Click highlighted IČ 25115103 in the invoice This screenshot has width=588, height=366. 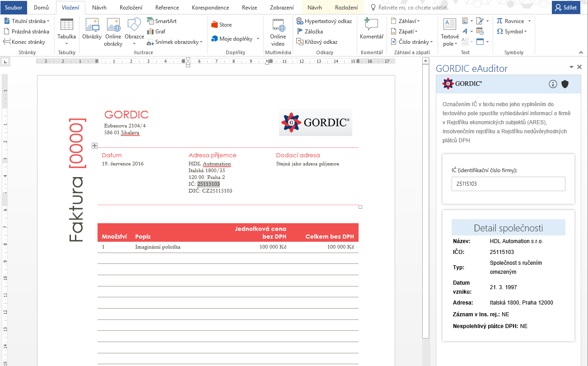[x=209, y=184]
